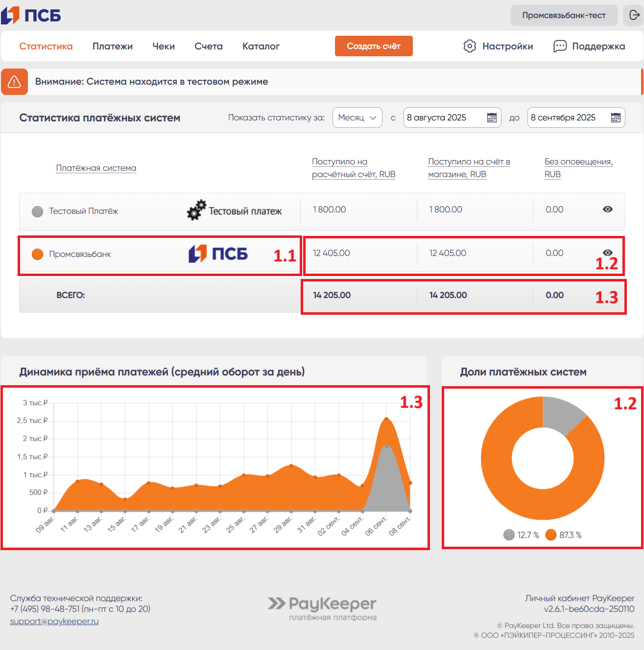This screenshot has height=650, width=644.
Task: Click the Settings gear icon
Action: coord(469,46)
